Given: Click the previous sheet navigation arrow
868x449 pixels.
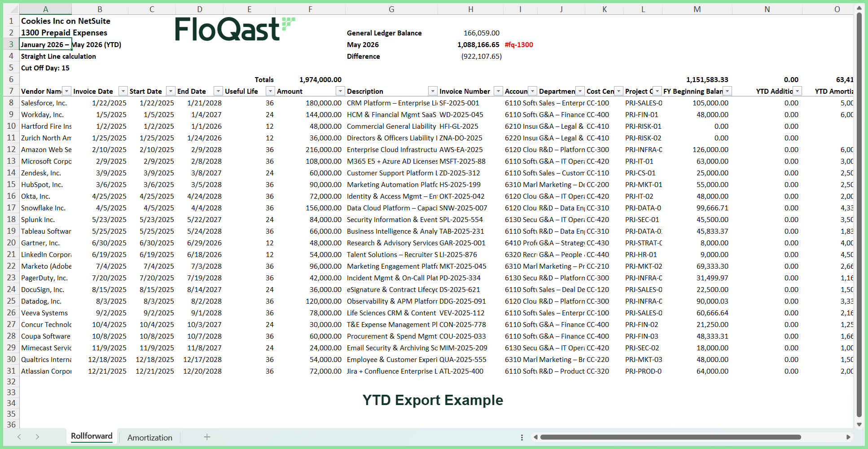Looking at the screenshot, I should 19,437.
